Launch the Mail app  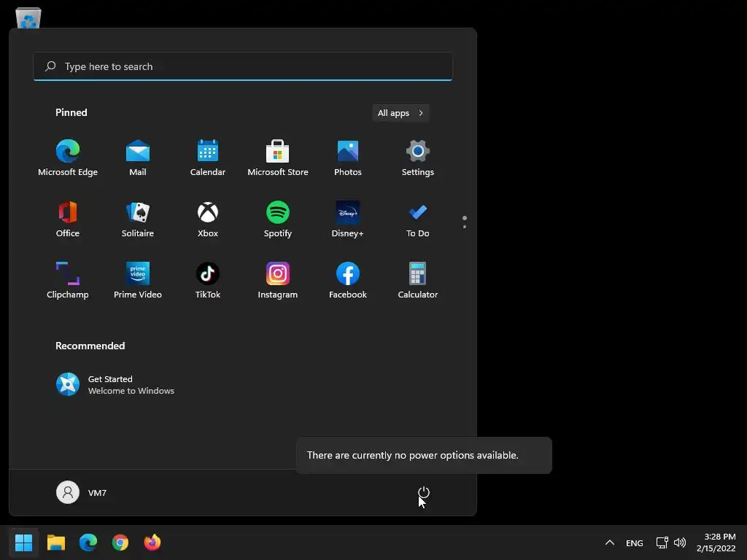138,158
